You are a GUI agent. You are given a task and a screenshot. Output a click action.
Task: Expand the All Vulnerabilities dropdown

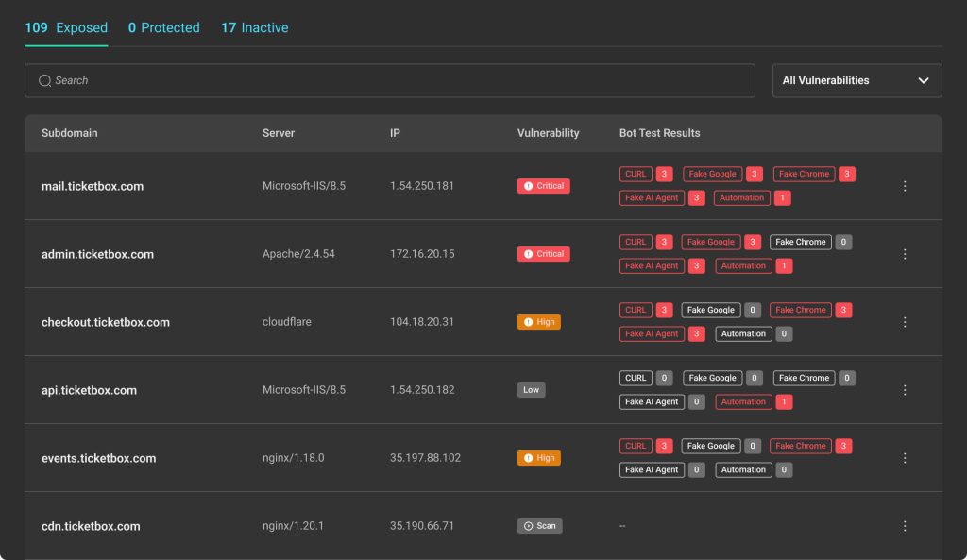[x=856, y=81]
